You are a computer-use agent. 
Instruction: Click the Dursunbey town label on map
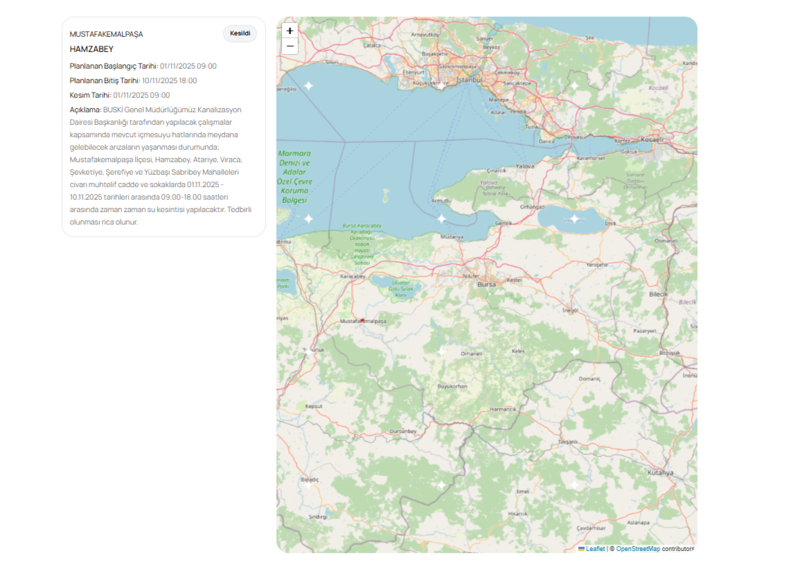pyautogui.click(x=402, y=431)
